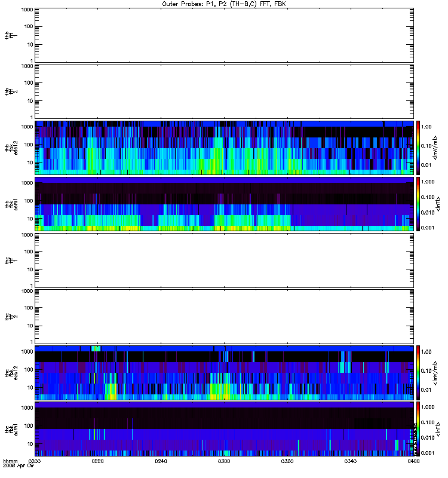The width and height of the screenshot is (448, 478).
Task: Click the 1000 tick of the thb fff 1 panel
Action: click(27, 10)
